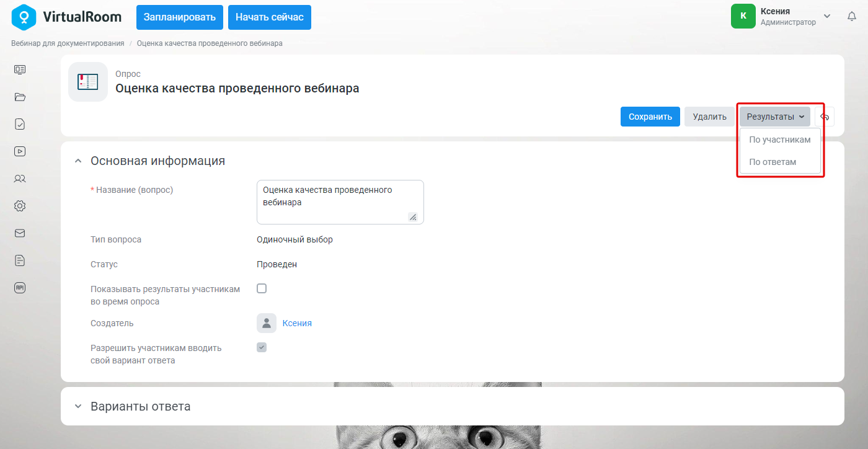Open the mail envelope icon in sidebar

20,233
